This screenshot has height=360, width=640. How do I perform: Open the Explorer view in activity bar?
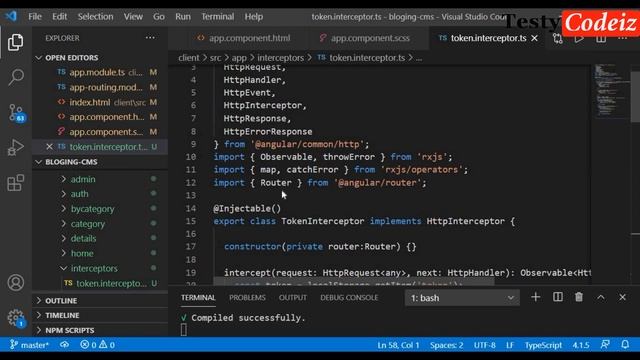16,42
